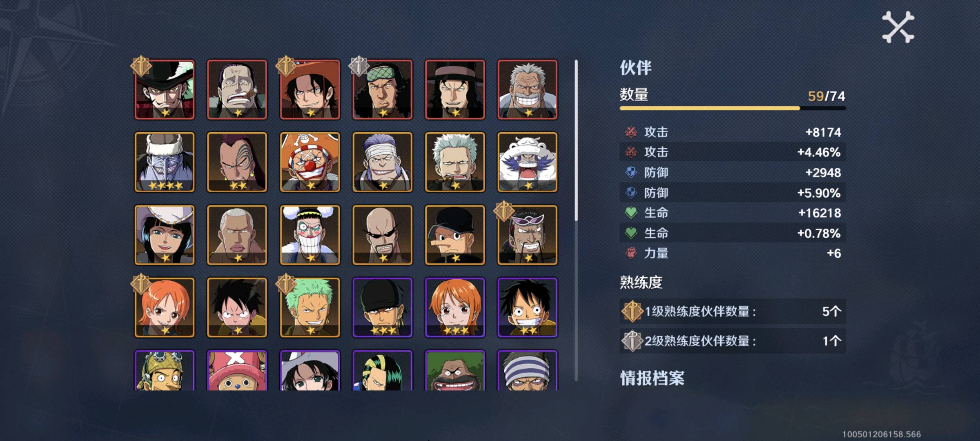Viewport: 980px width, 441px height.
Task: Click gold sword badge on Mihawk portrait
Action: (141, 66)
